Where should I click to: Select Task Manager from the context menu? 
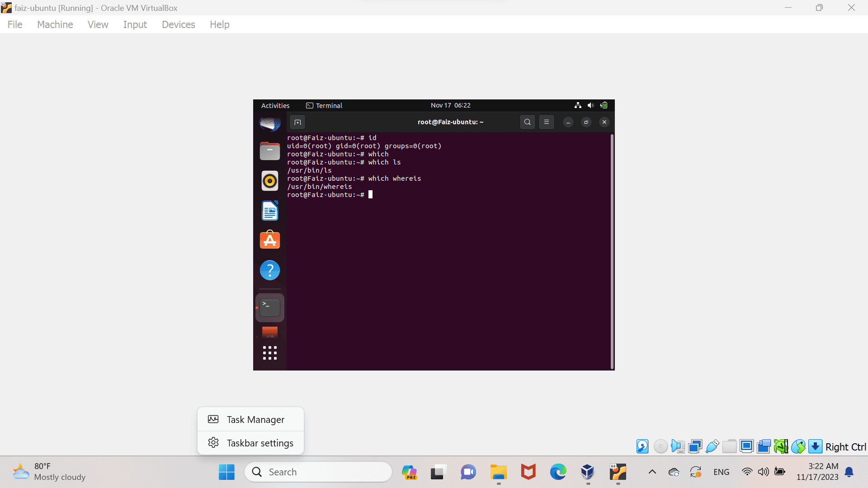(250, 420)
